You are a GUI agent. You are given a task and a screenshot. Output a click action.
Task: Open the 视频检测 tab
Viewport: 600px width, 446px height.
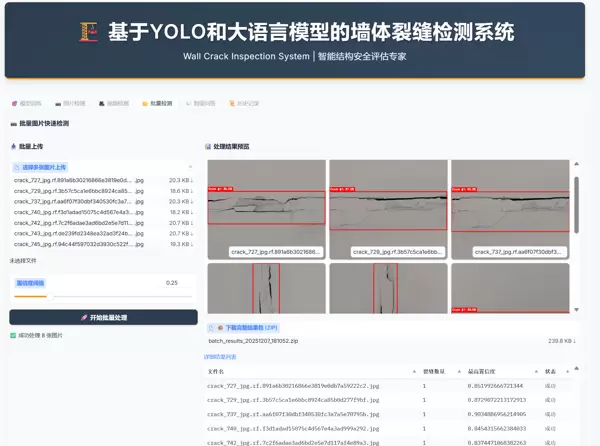coord(113,103)
